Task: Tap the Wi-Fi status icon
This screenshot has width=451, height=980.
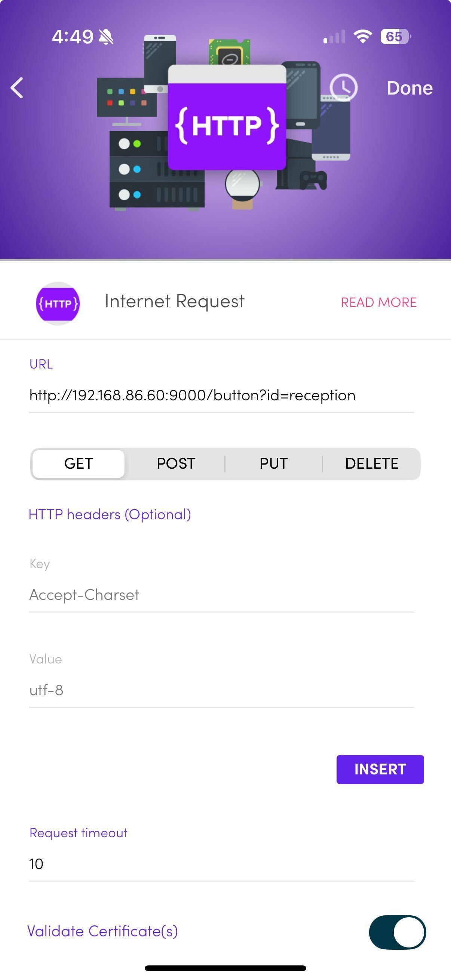Action: (362, 37)
